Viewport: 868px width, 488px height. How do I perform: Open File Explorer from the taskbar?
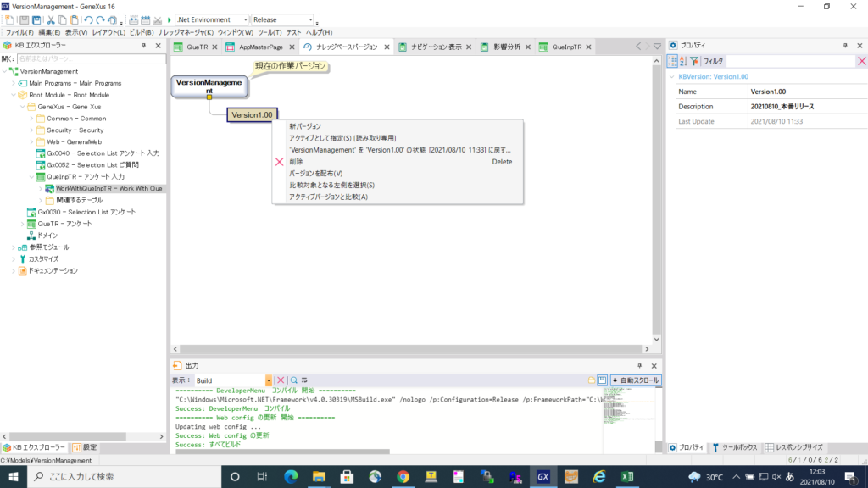(319, 476)
